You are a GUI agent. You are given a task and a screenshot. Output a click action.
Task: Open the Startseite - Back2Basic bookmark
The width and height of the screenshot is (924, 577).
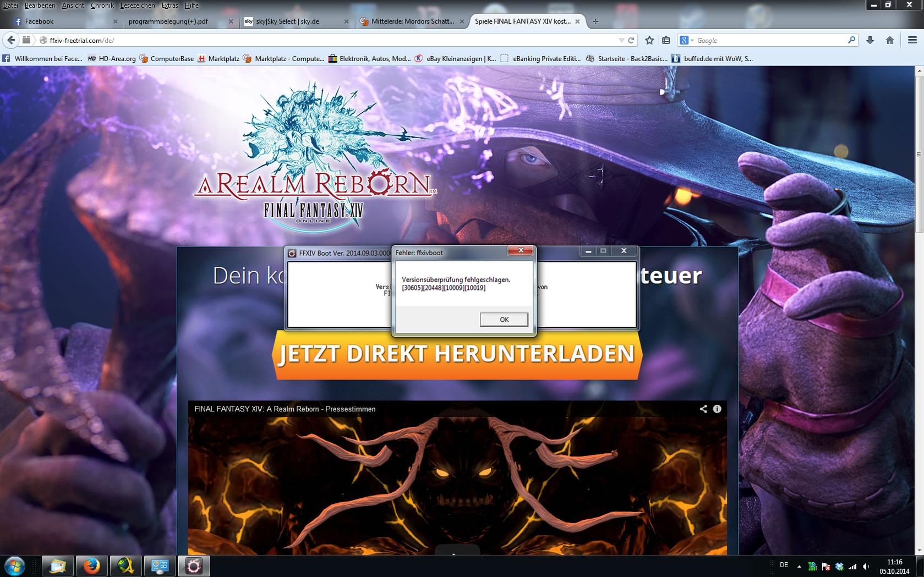tap(626, 58)
